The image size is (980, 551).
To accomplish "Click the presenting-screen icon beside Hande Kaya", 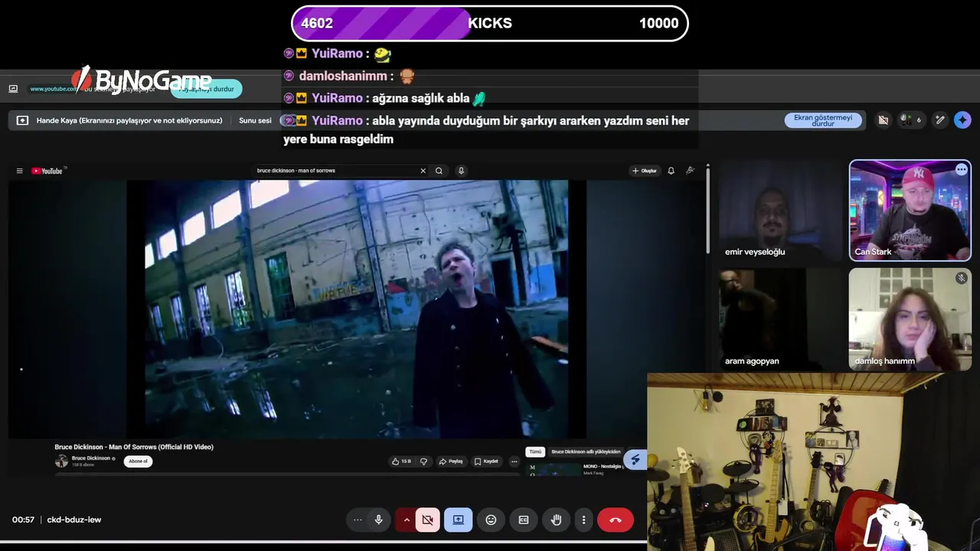I will (22, 120).
